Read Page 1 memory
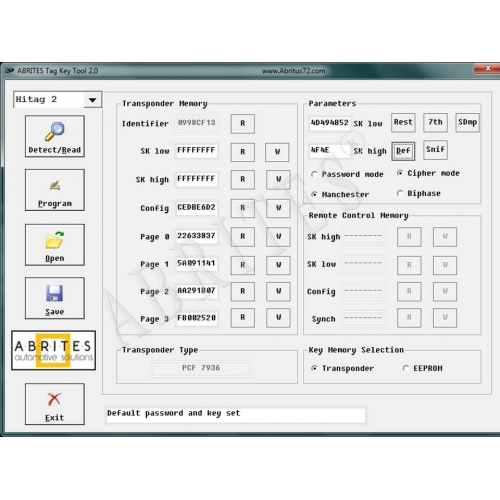 coord(243,265)
